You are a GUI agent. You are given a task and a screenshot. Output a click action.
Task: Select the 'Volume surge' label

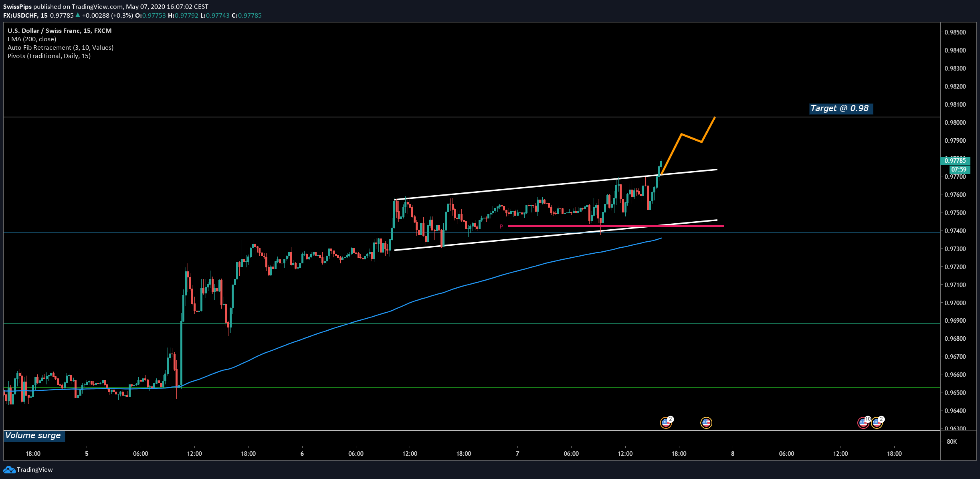[34, 436]
